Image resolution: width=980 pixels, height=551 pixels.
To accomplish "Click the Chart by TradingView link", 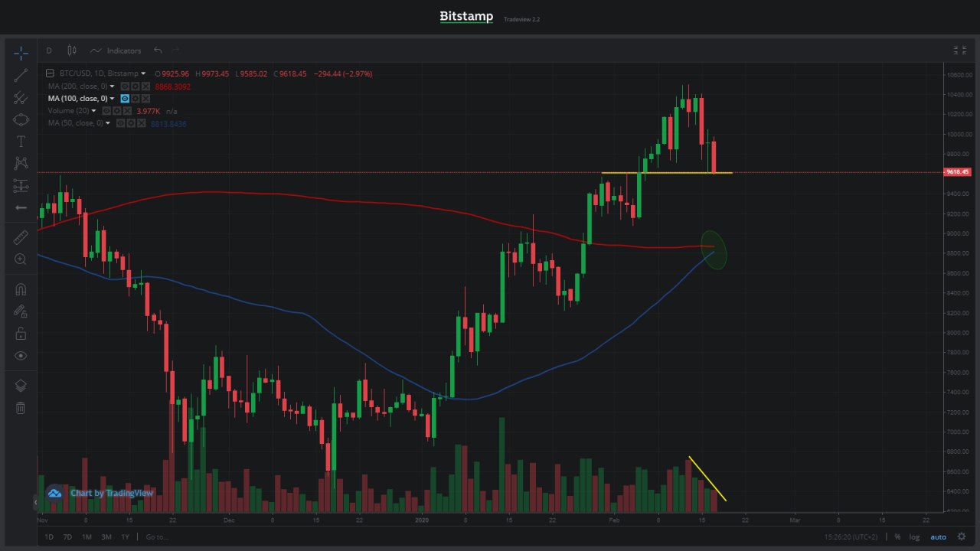I will (111, 493).
